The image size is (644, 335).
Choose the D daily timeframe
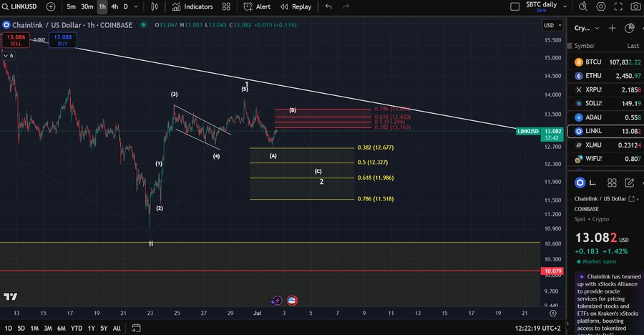(x=126, y=6)
